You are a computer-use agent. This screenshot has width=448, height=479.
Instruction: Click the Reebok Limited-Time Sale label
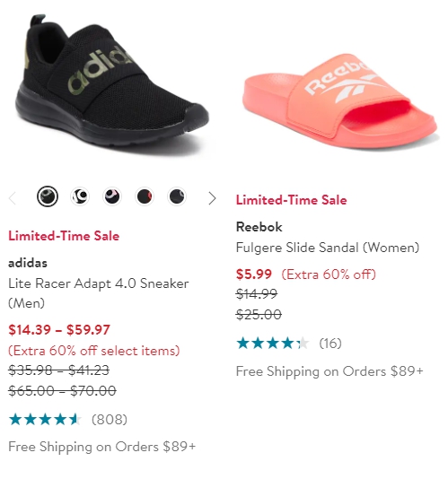tap(292, 200)
